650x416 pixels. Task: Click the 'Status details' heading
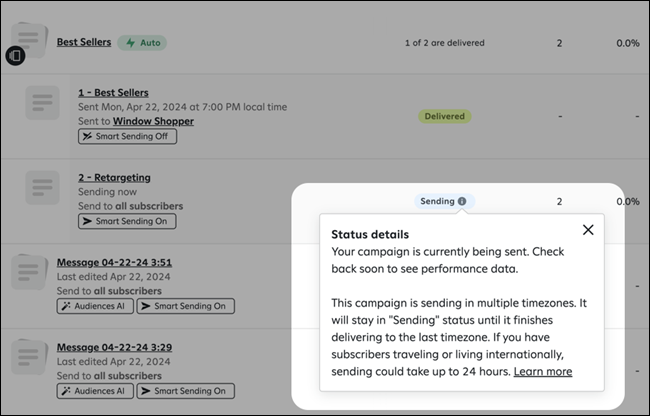coord(370,235)
